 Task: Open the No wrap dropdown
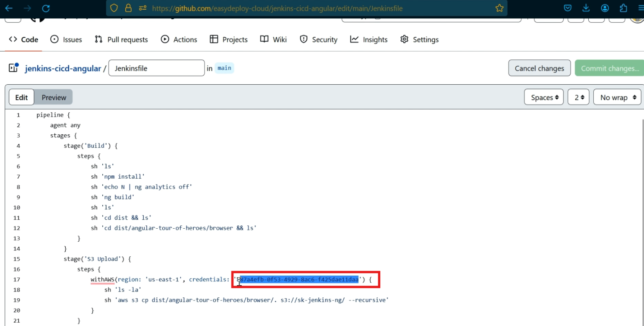[617, 97]
